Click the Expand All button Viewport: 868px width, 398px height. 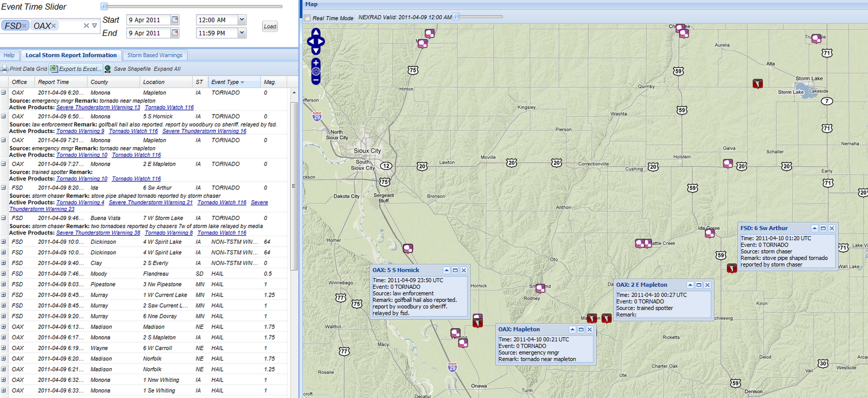pyautogui.click(x=167, y=69)
